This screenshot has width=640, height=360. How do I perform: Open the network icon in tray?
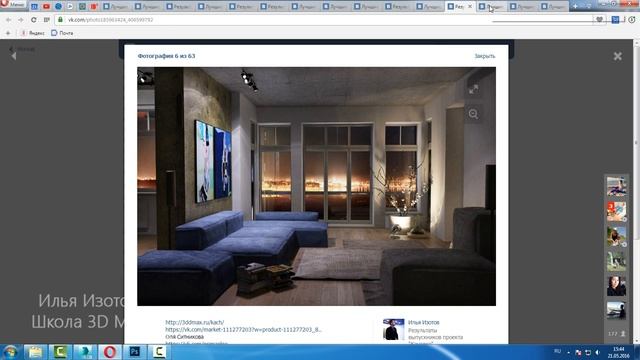coord(588,352)
